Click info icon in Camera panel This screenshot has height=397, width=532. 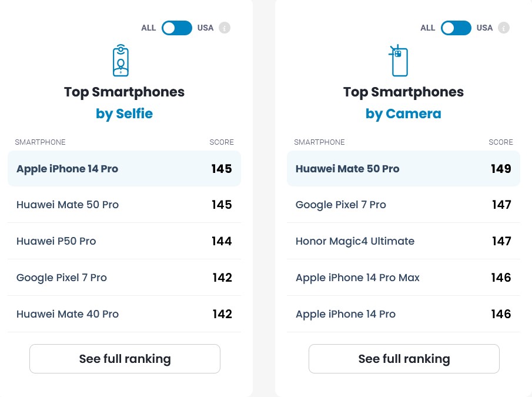click(504, 28)
